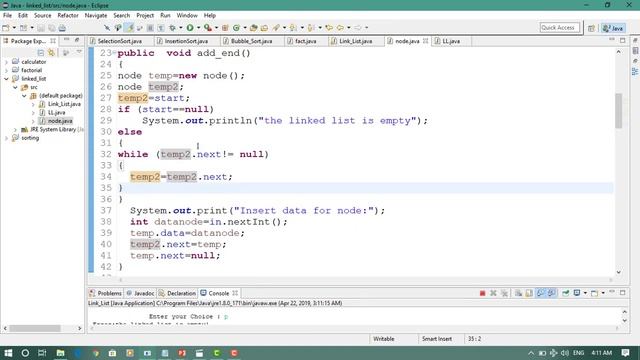This screenshot has height=360, width=640.
Task: Expand the factorial project
Action: tap(7, 70)
